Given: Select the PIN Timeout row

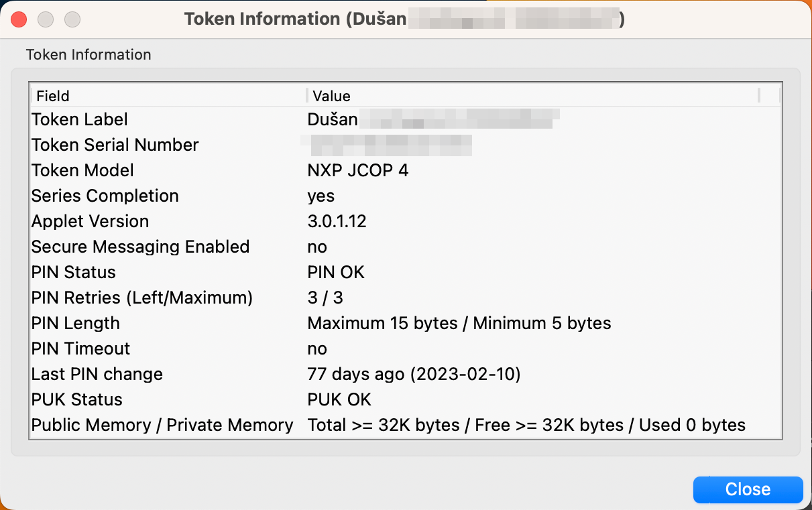Looking at the screenshot, I should 201,348.
